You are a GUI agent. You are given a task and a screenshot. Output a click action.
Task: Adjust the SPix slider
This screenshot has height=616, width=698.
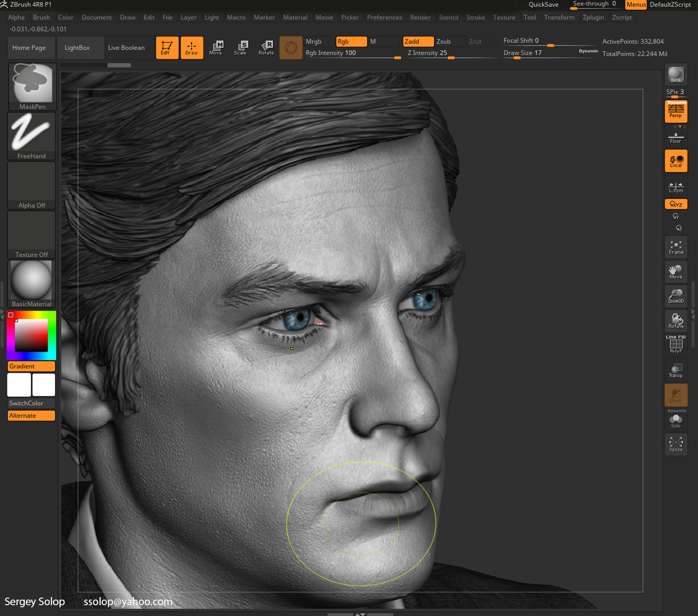click(x=675, y=93)
